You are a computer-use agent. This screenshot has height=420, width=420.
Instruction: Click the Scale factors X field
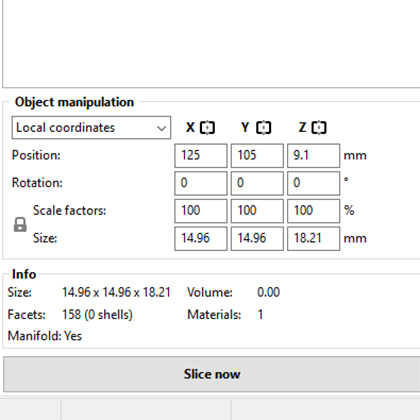coord(201,211)
